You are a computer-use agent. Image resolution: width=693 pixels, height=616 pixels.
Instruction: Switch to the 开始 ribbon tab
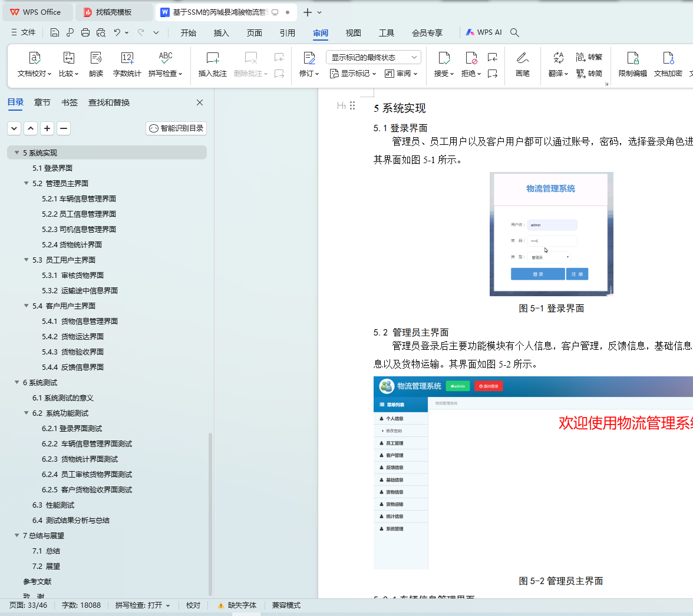pos(189,33)
